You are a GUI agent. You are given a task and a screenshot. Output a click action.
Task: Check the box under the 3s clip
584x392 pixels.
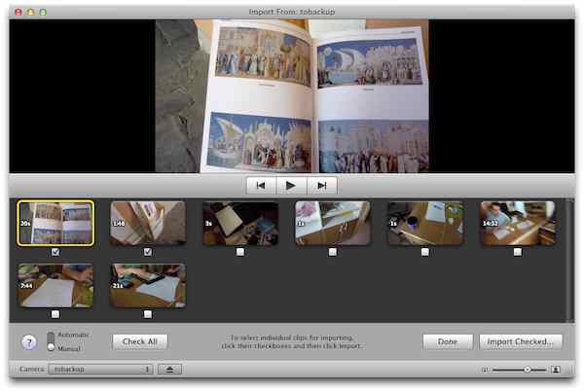[x=240, y=252]
